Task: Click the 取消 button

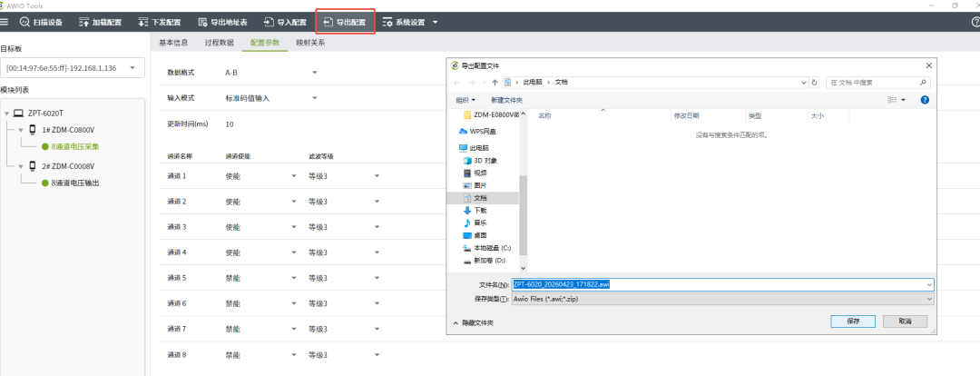Action: (905, 321)
